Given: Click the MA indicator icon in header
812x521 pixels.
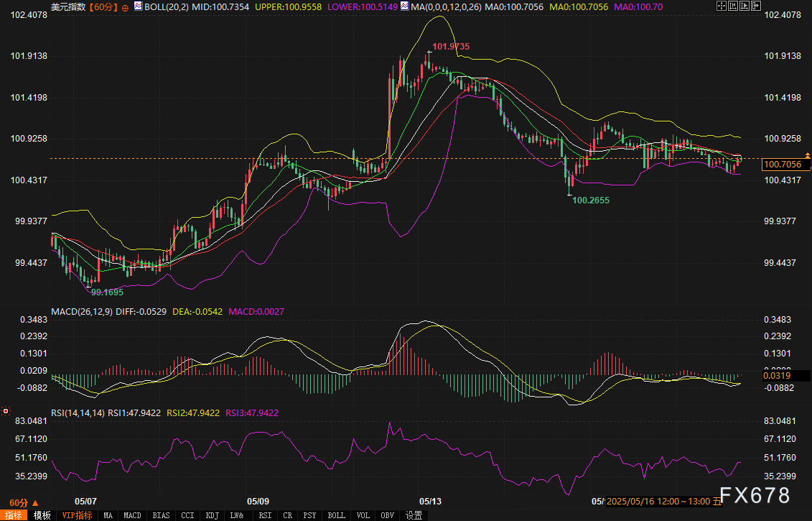Looking at the screenshot, I should click(x=405, y=6).
